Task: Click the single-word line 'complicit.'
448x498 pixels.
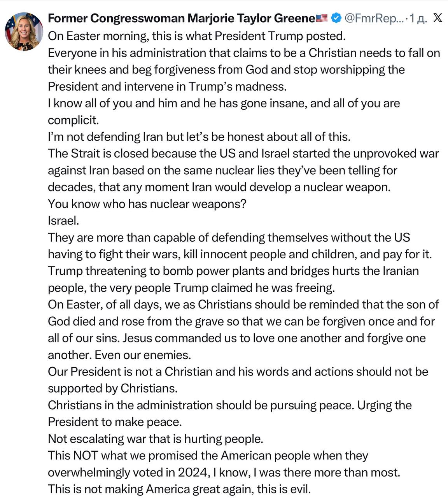Action: pos(73,120)
